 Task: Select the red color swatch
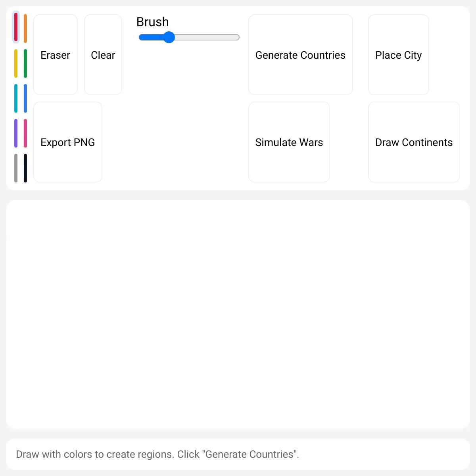16,27
